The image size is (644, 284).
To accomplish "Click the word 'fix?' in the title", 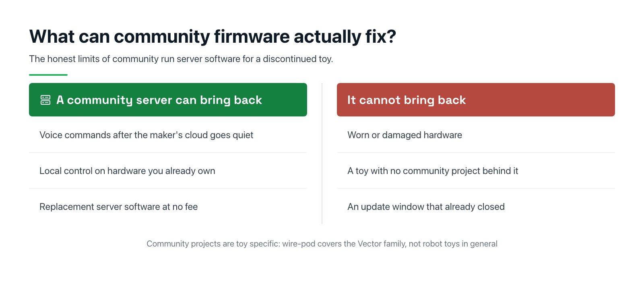I will tap(381, 37).
